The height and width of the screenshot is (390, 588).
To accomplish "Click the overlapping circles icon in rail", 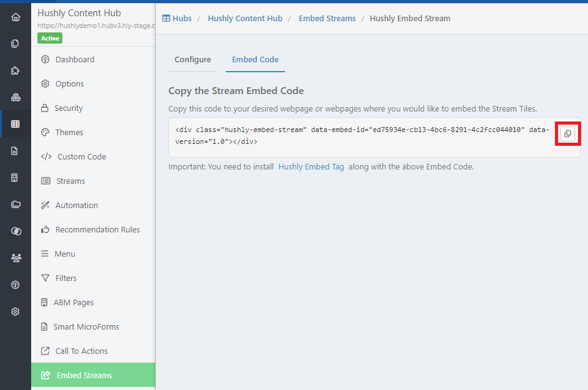I will (16, 231).
